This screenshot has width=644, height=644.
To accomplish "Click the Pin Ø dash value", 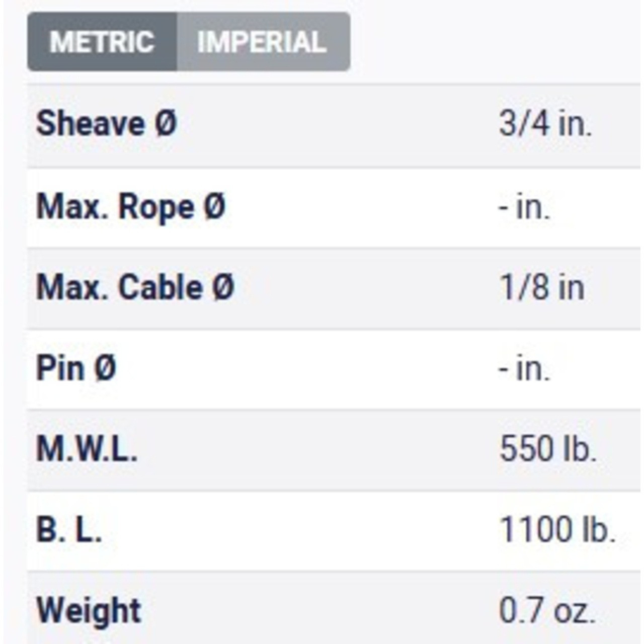I will [x=524, y=369].
